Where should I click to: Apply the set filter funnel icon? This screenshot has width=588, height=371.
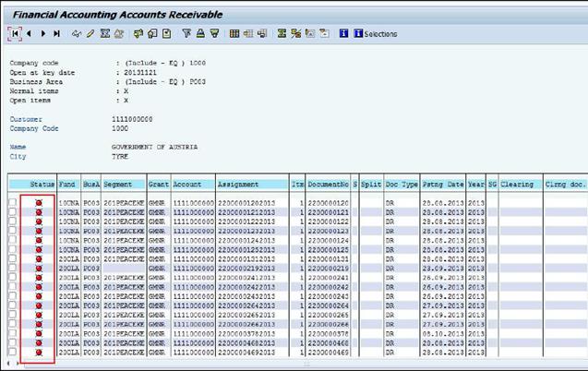(186, 34)
